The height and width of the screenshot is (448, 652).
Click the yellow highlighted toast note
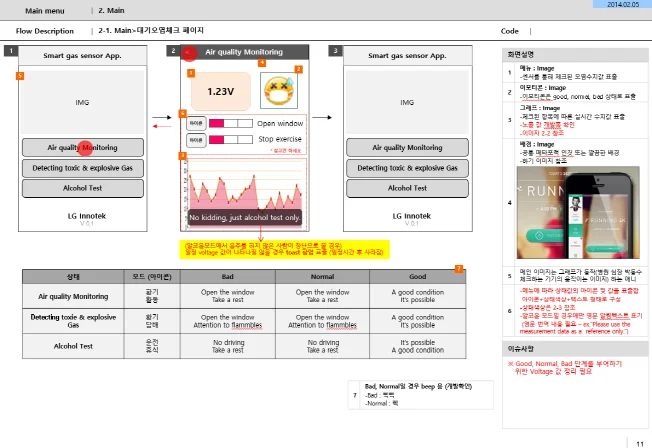click(x=285, y=248)
